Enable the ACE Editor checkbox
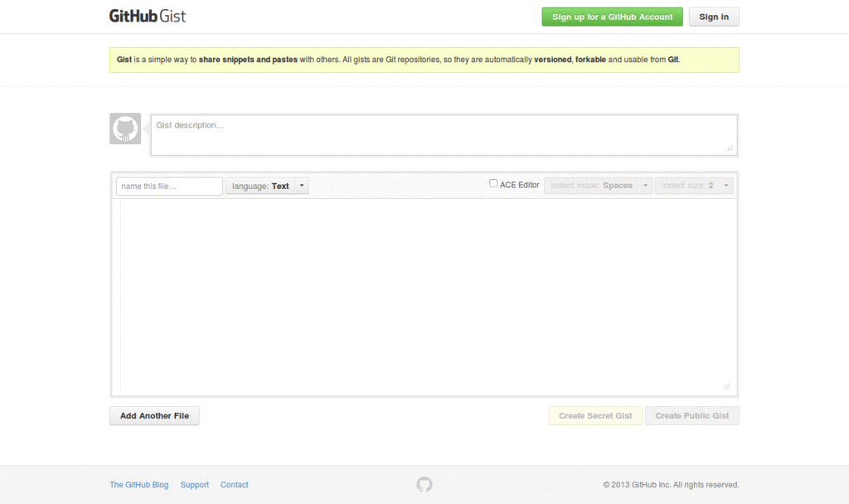 click(x=493, y=183)
